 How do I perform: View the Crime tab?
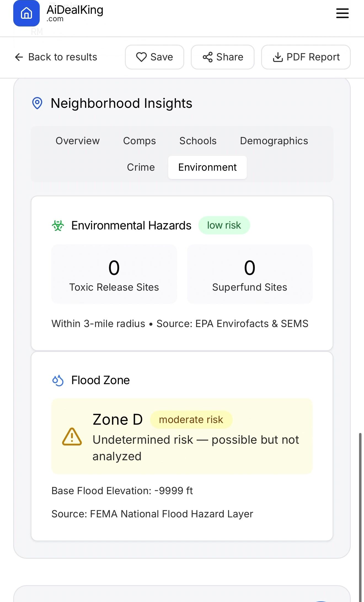141,167
